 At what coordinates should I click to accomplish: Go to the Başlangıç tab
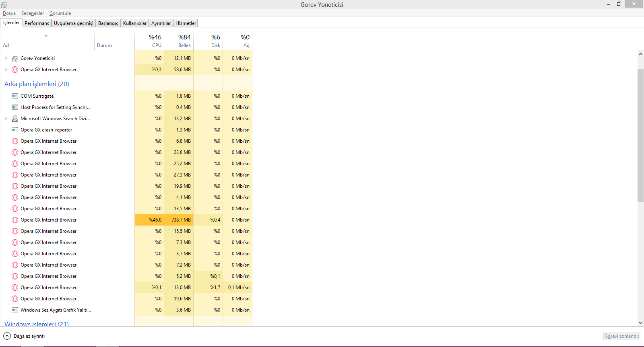[x=108, y=23]
